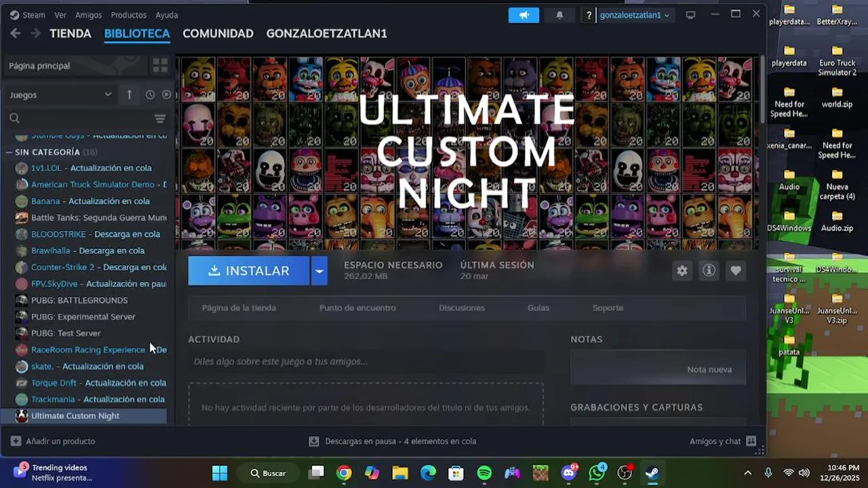
Task: Click the activity status text box
Action: (x=366, y=362)
